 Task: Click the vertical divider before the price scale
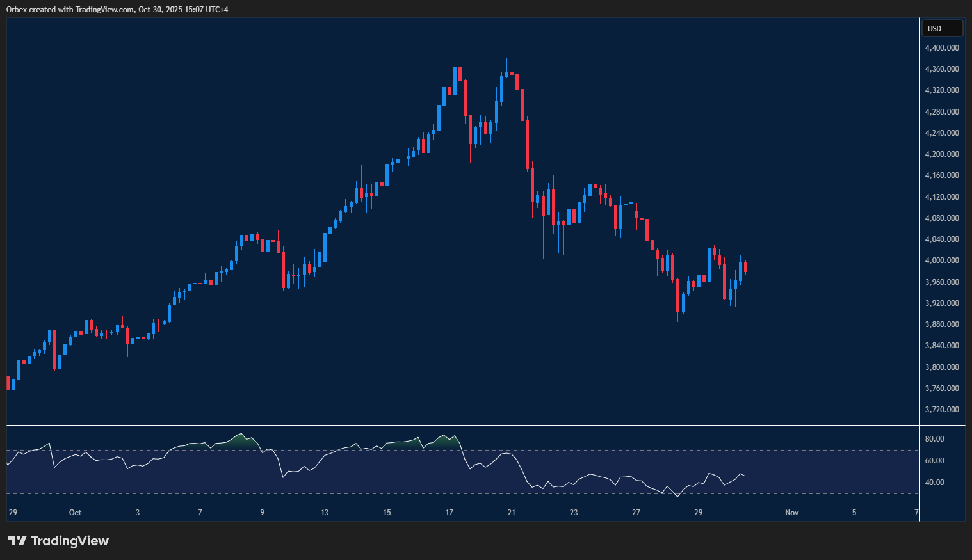(x=920, y=256)
